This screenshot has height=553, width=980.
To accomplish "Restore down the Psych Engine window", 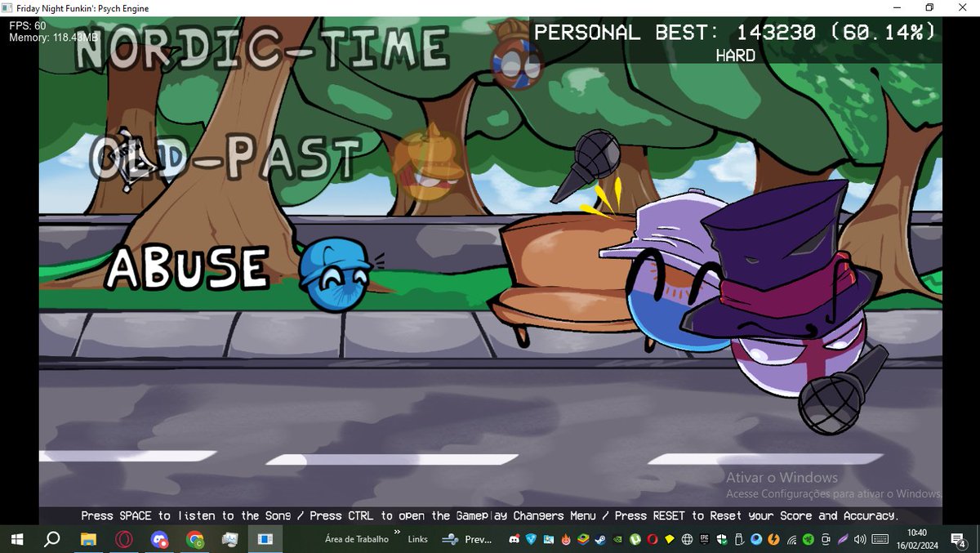I will (929, 8).
